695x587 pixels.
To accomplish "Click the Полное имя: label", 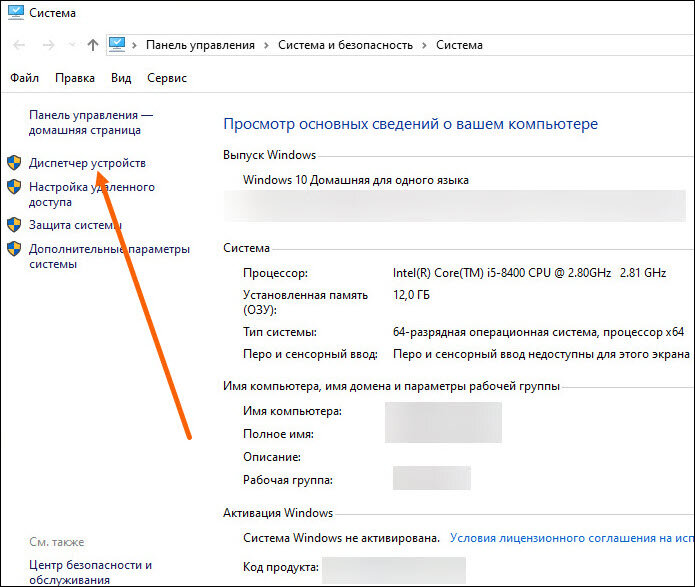I will pyautogui.click(x=278, y=434).
